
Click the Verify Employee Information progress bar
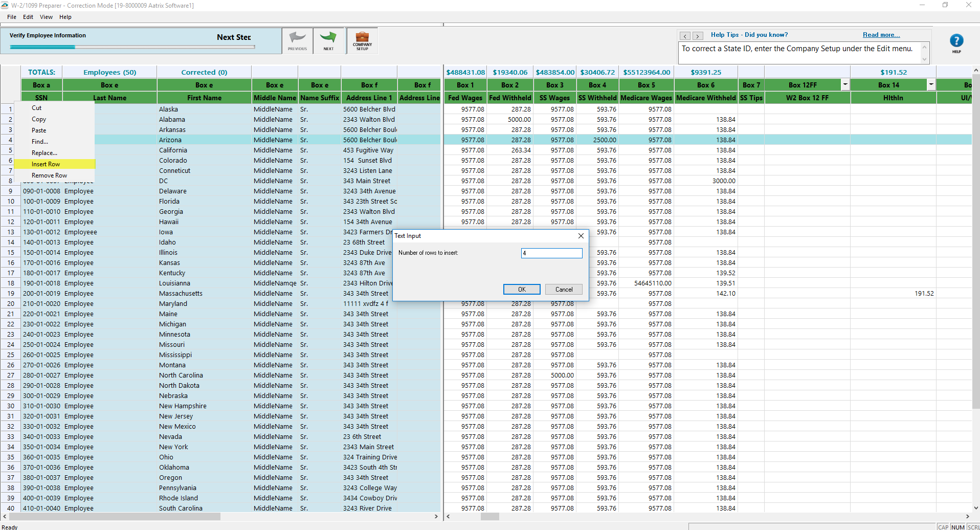tap(132, 47)
